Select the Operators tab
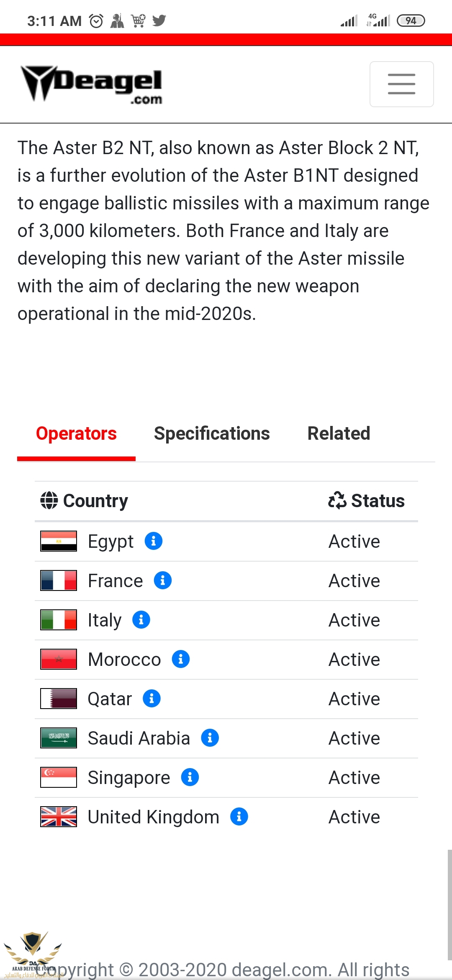Image resolution: width=452 pixels, height=980 pixels. [76, 433]
